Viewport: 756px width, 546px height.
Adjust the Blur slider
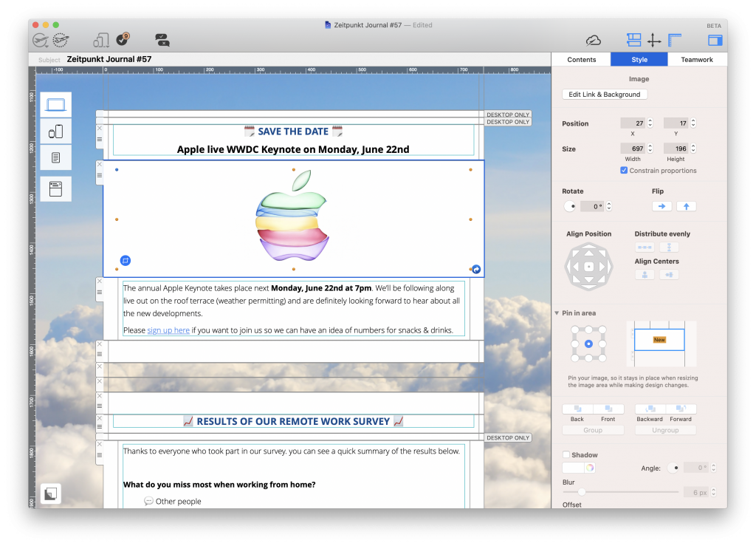coord(582,492)
